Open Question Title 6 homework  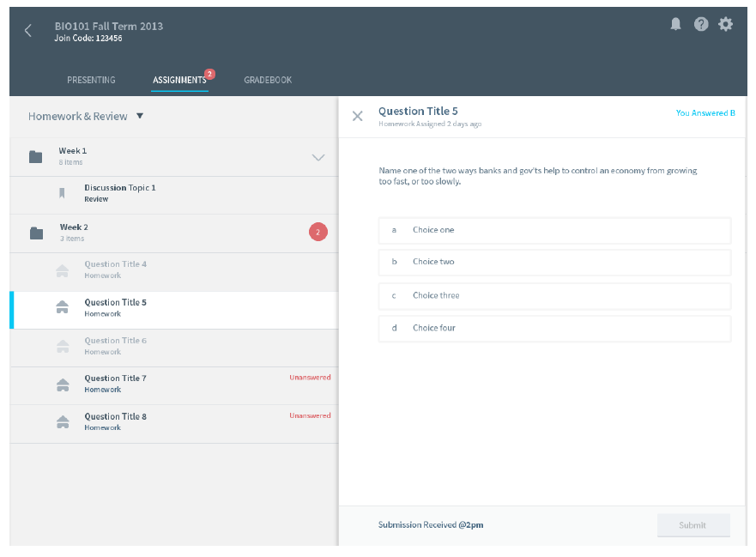pos(174,348)
